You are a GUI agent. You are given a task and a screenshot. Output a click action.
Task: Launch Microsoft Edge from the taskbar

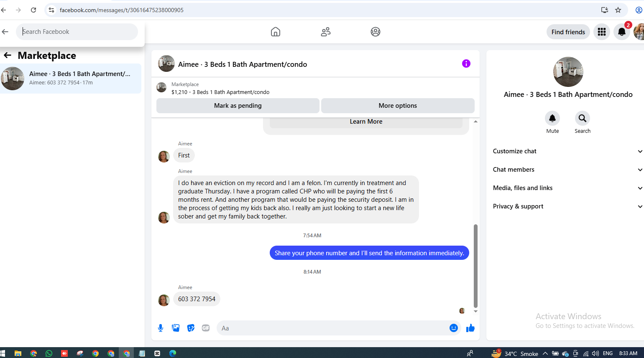173,353
